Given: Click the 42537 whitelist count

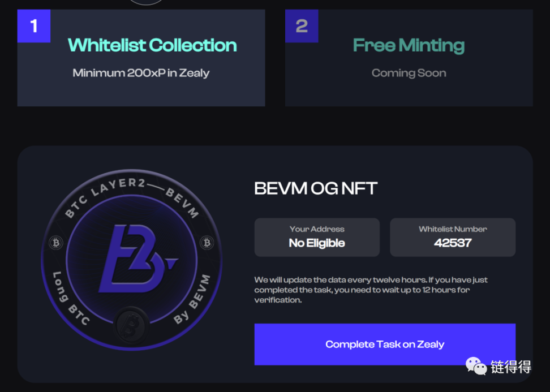Looking at the screenshot, I should tap(453, 243).
